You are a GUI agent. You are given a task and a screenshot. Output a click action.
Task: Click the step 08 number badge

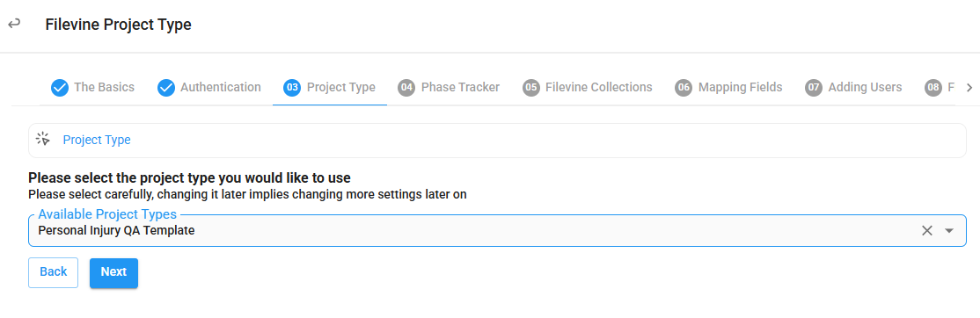933,88
